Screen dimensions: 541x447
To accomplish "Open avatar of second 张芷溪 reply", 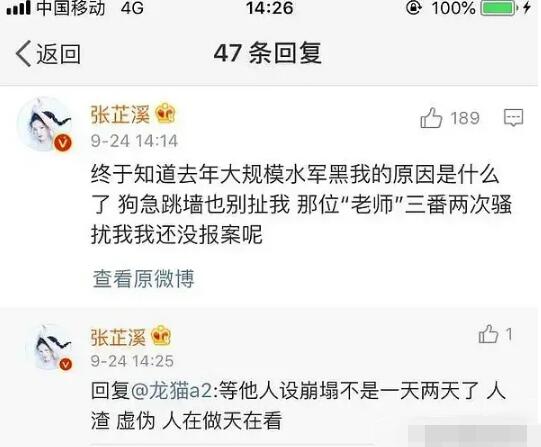I will [x=49, y=347].
